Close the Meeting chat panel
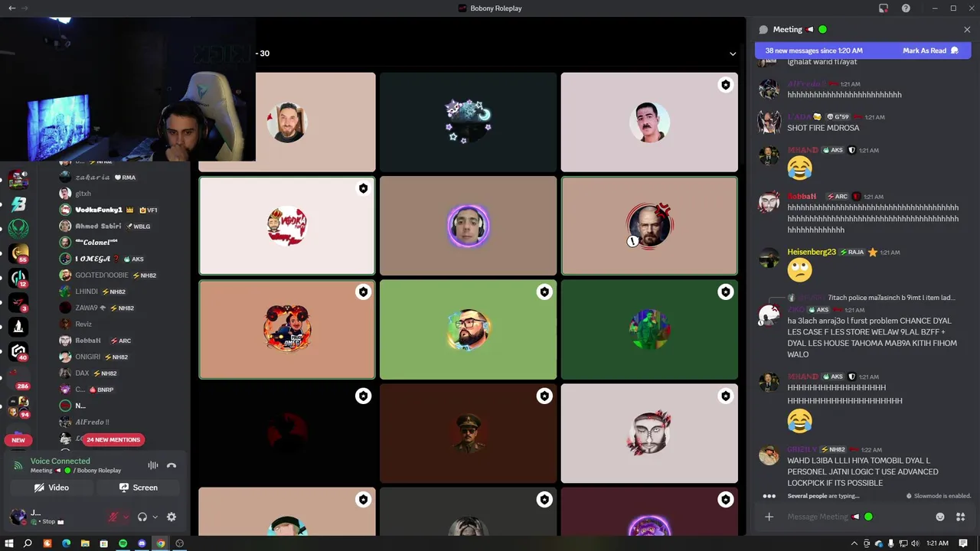 click(967, 30)
